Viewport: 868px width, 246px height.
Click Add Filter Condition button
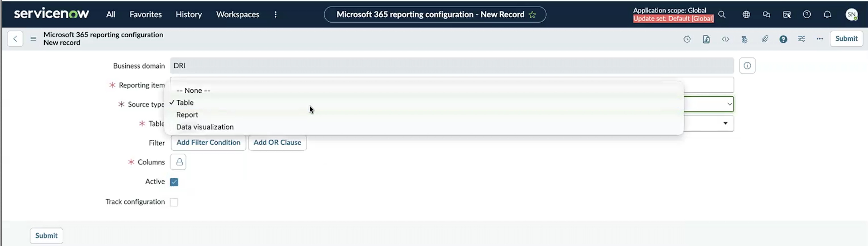(208, 143)
